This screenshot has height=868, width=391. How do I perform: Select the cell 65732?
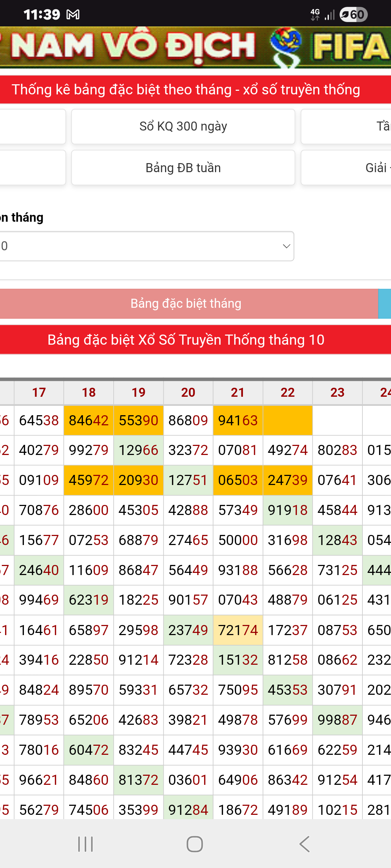pyautogui.click(x=188, y=690)
